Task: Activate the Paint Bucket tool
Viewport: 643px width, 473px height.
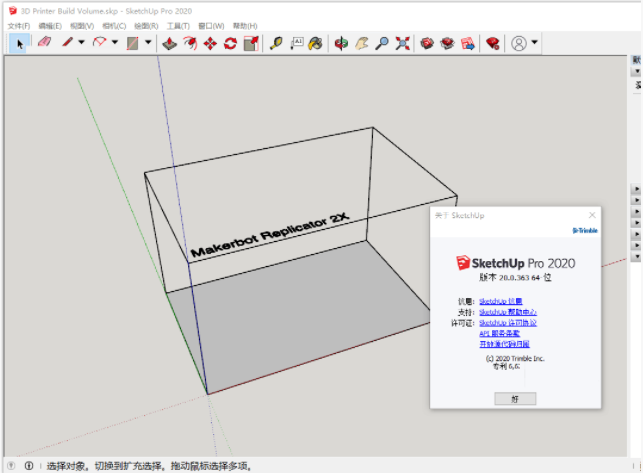Action: (x=315, y=43)
